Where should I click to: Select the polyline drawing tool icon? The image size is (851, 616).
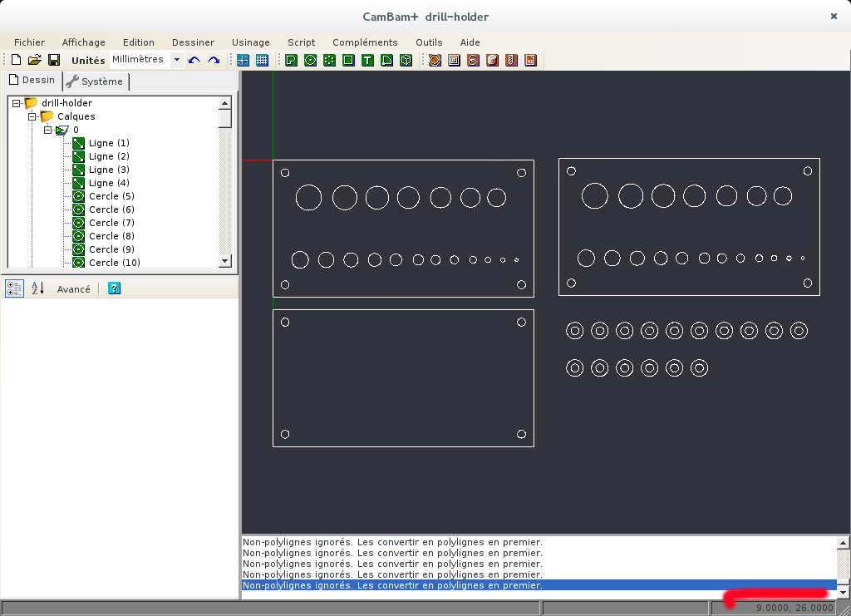coord(291,60)
